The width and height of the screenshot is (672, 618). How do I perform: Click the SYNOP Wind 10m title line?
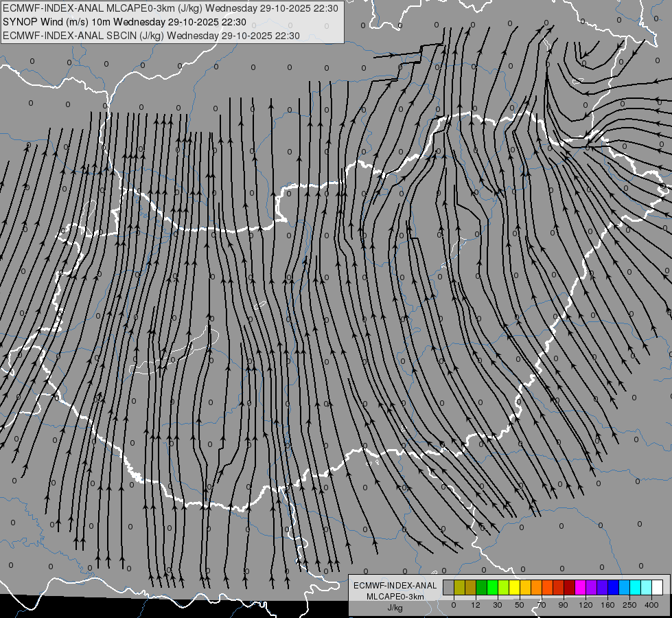(124, 22)
